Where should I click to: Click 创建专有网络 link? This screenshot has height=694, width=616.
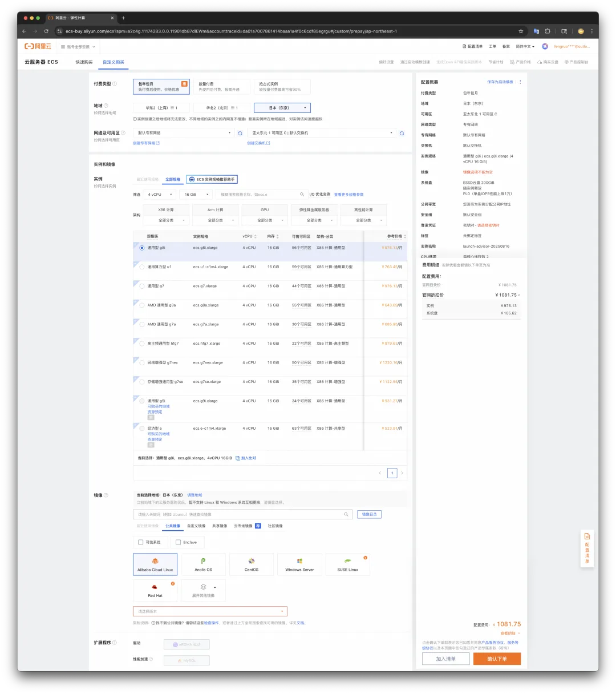point(147,143)
